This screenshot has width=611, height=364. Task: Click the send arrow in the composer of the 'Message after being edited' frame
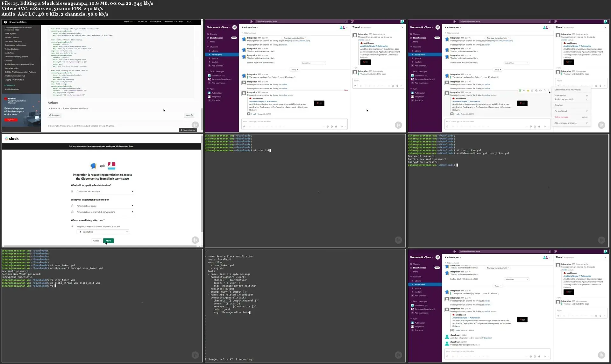(x=545, y=356)
